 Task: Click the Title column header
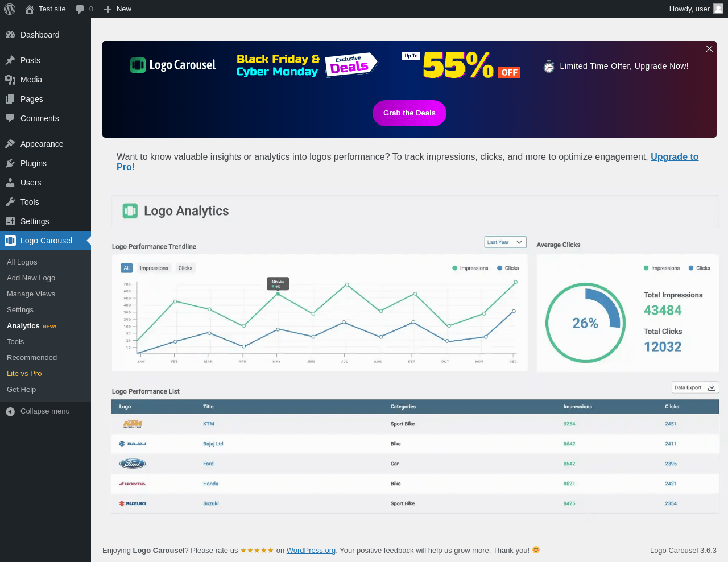point(209,407)
